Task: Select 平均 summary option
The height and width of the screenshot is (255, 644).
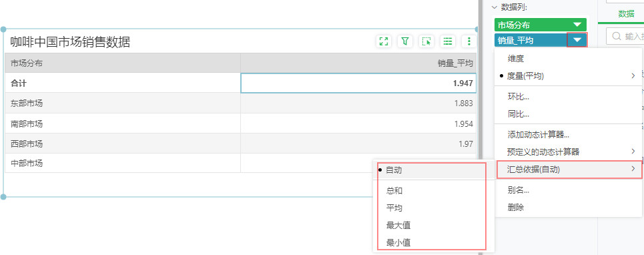Action: pyautogui.click(x=434, y=208)
